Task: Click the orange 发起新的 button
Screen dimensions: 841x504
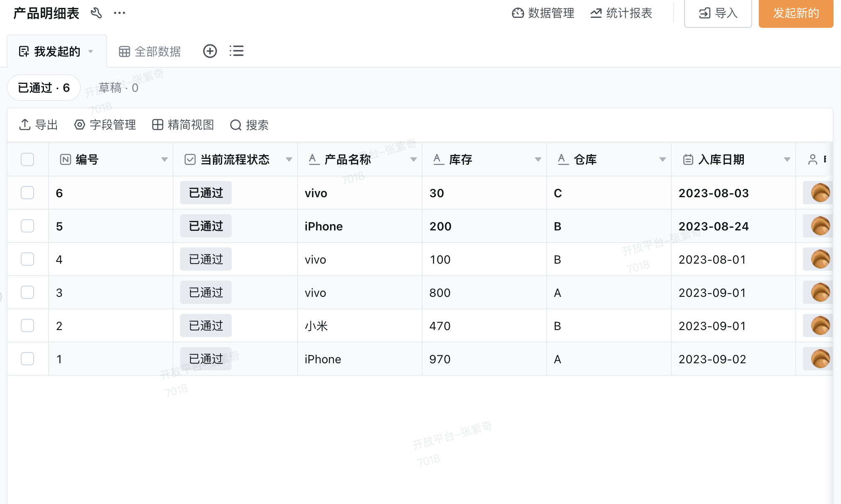Action: tap(796, 13)
